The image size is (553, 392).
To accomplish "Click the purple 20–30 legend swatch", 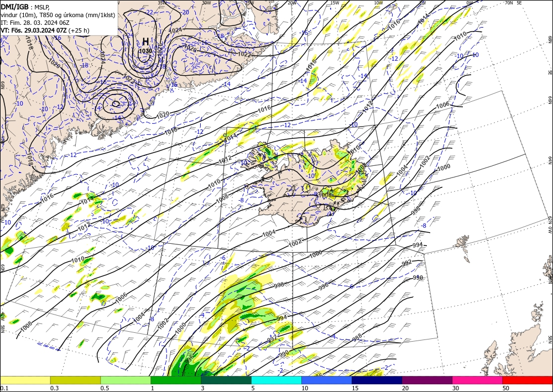I will point(427,380).
